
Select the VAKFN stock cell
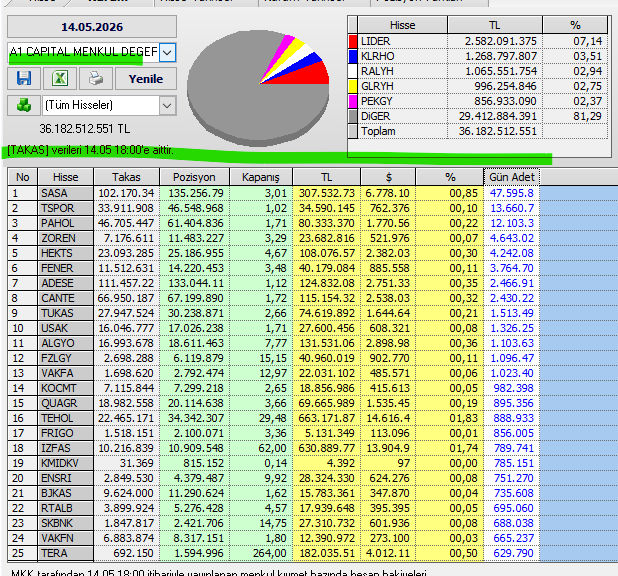[66, 538]
